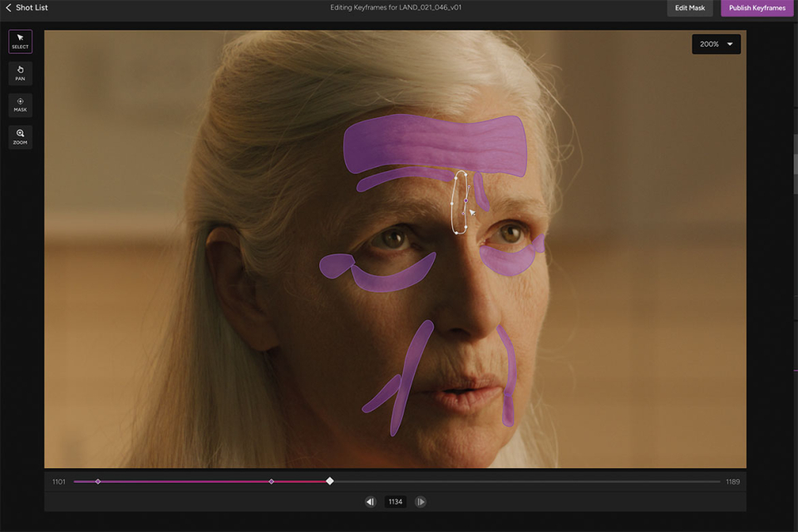Go back to the Shot List
Image resolution: width=798 pixels, height=532 pixels.
(27, 7)
